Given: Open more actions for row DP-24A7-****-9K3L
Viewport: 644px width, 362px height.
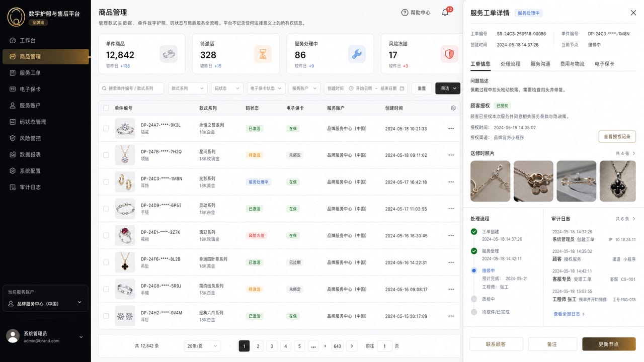Looking at the screenshot, I should tap(451, 128).
